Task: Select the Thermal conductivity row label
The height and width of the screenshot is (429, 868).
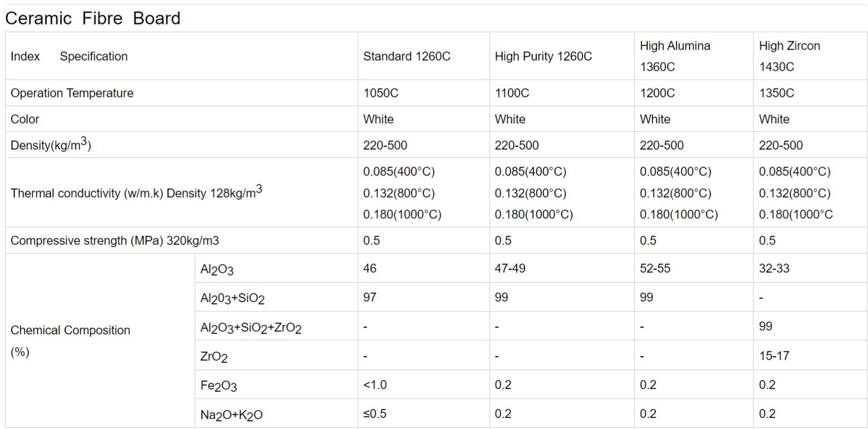Action: [136, 193]
